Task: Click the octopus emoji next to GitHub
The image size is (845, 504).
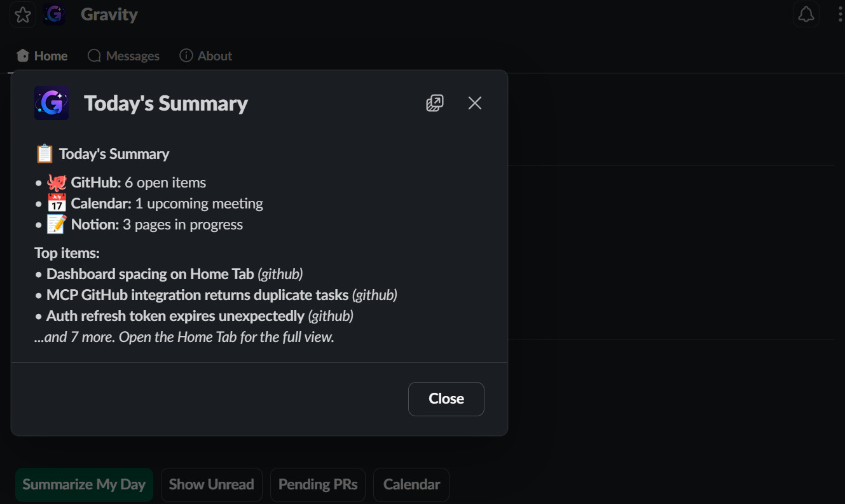Action: 57,183
